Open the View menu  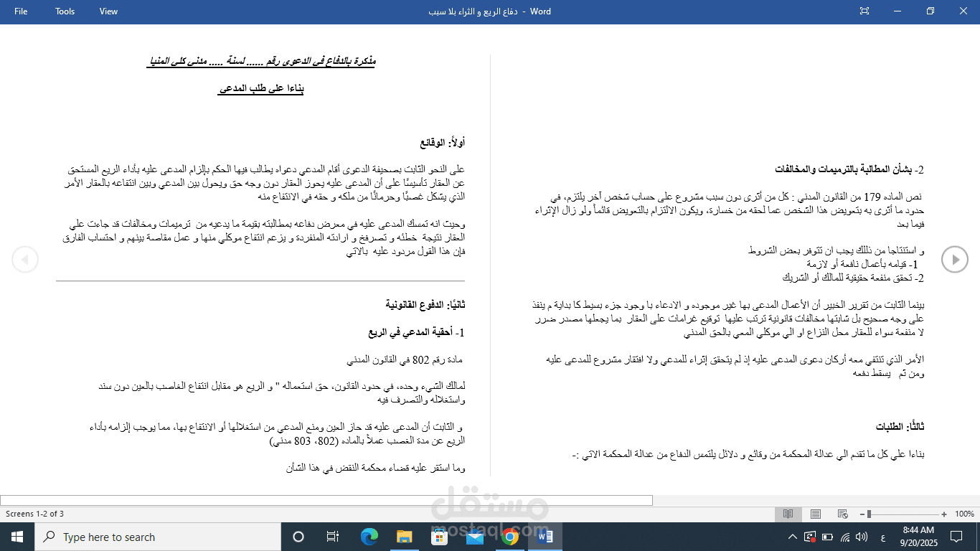coord(108,11)
